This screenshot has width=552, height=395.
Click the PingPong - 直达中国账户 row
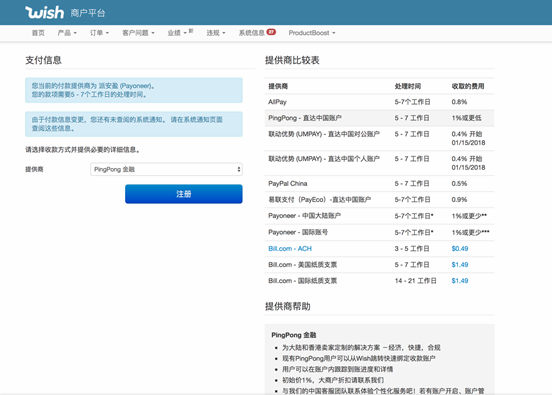[380, 118]
